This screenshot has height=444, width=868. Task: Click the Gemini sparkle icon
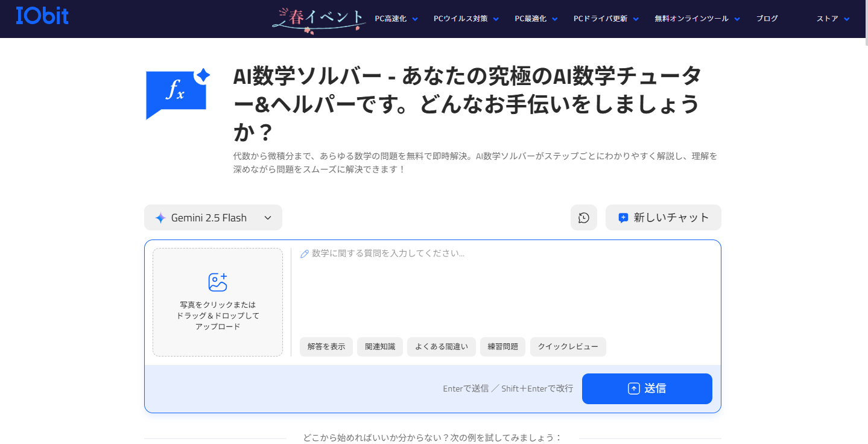click(160, 218)
